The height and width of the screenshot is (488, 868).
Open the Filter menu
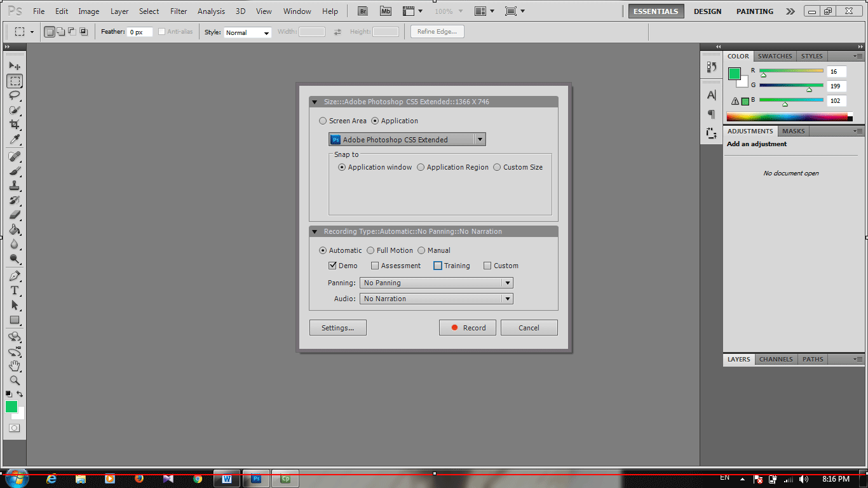click(x=179, y=11)
